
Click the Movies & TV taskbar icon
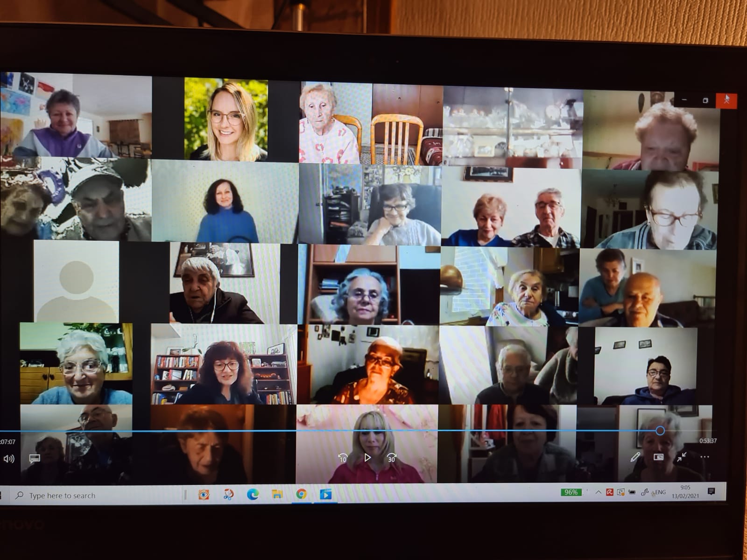(x=326, y=494)
